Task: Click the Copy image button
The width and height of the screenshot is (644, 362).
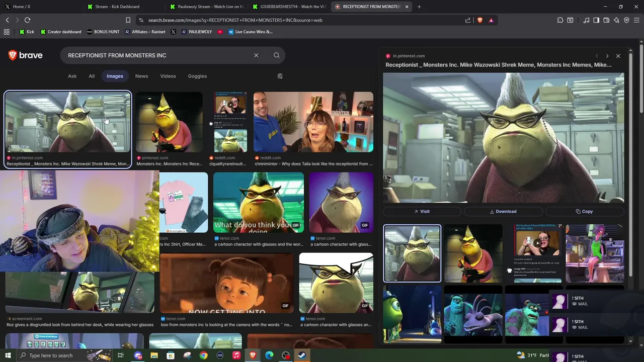Action: pos(585,211)
